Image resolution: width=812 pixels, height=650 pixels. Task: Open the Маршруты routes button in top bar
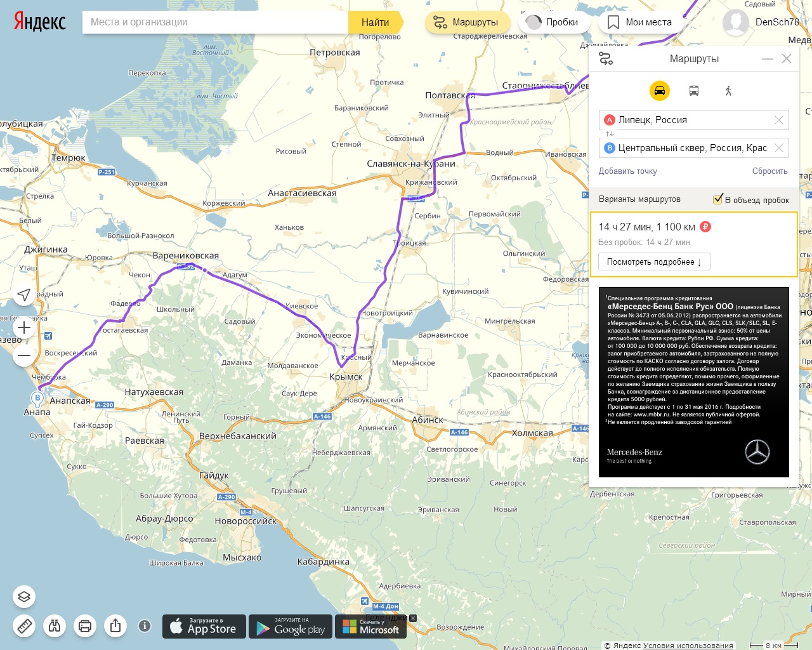point(468,22)
